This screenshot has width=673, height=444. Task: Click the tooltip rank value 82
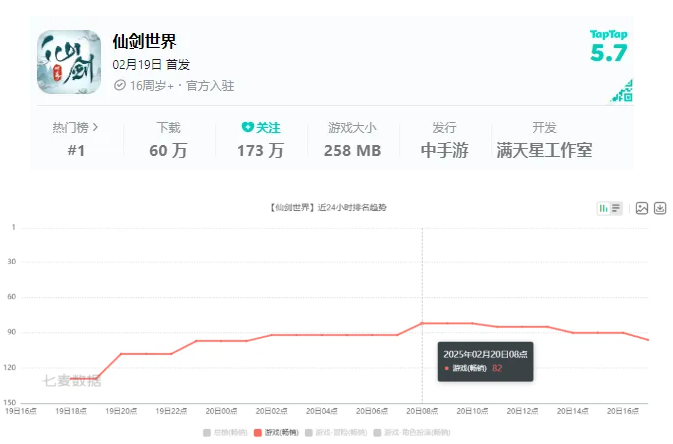pos(497,368)
